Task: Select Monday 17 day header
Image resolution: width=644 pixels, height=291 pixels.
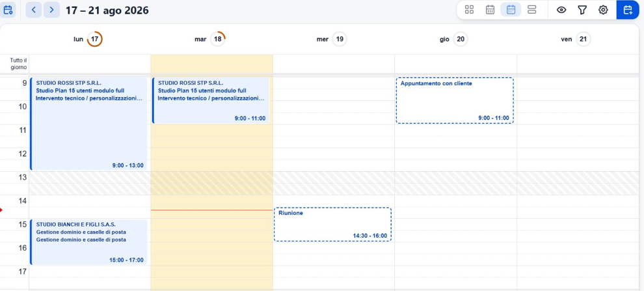Action: click(88, 40)
